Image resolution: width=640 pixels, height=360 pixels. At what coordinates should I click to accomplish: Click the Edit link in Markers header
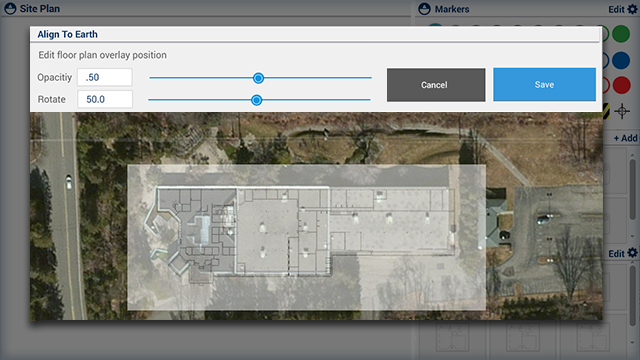click(x=616, y=9)
